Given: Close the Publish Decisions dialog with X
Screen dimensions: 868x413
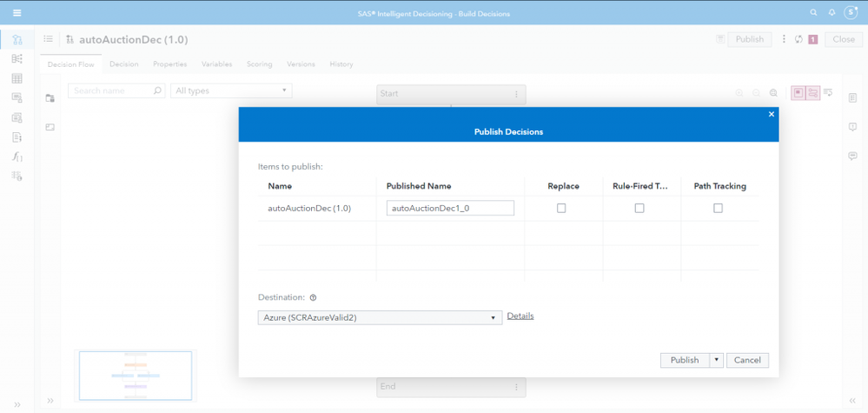Looking at the screenshot, I should (771, 114).
